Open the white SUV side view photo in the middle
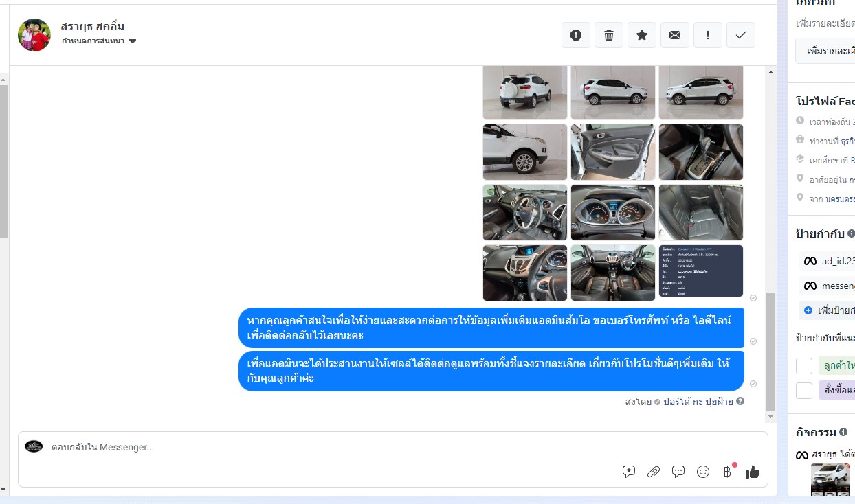 613,93
